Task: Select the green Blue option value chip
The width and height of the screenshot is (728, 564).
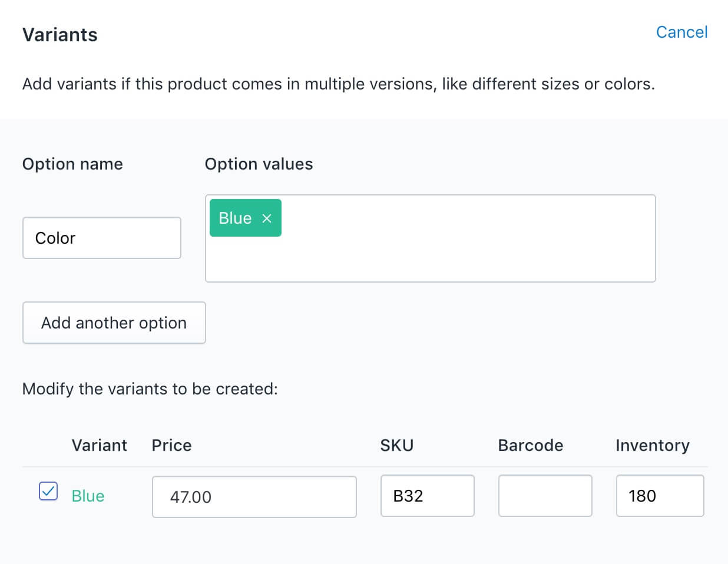Action: tap(236, 218)
